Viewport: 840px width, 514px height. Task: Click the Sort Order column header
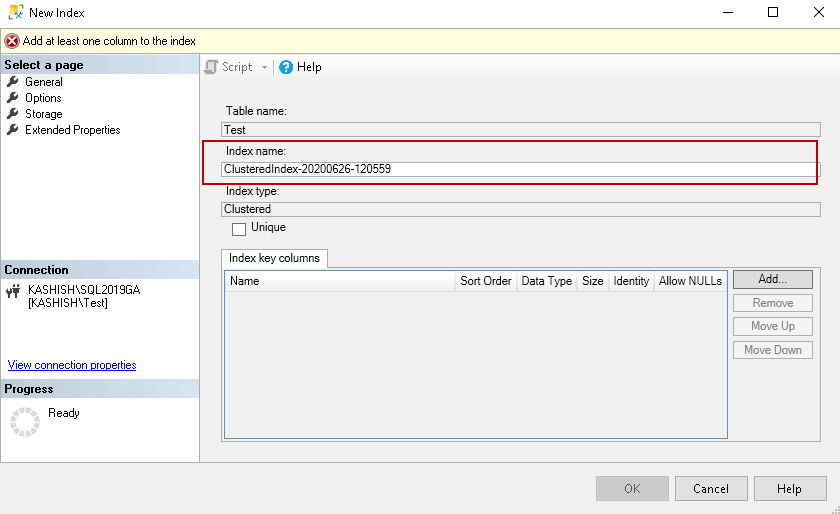[486, 281]
